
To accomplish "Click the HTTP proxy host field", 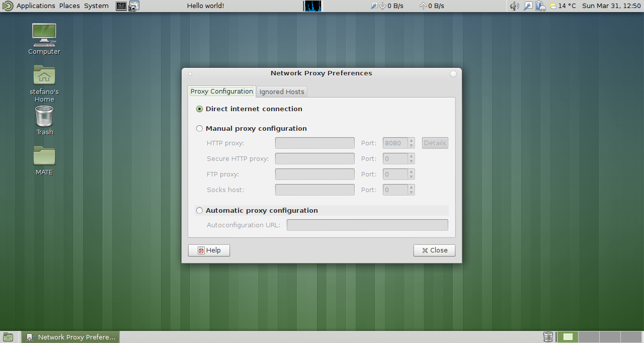I will (x=315, y=143).
